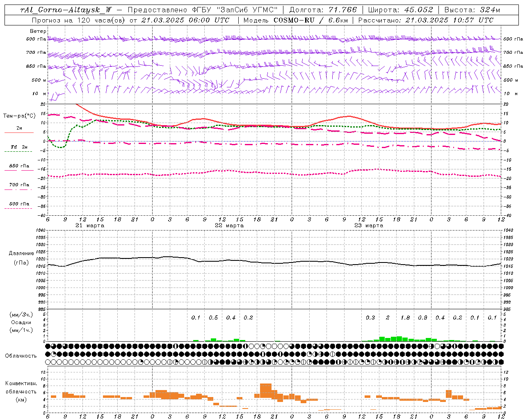The image size is (525, 420).
Task: Click the '21 марта' date label
Action: pyautogui.click(x=90, y=226)
